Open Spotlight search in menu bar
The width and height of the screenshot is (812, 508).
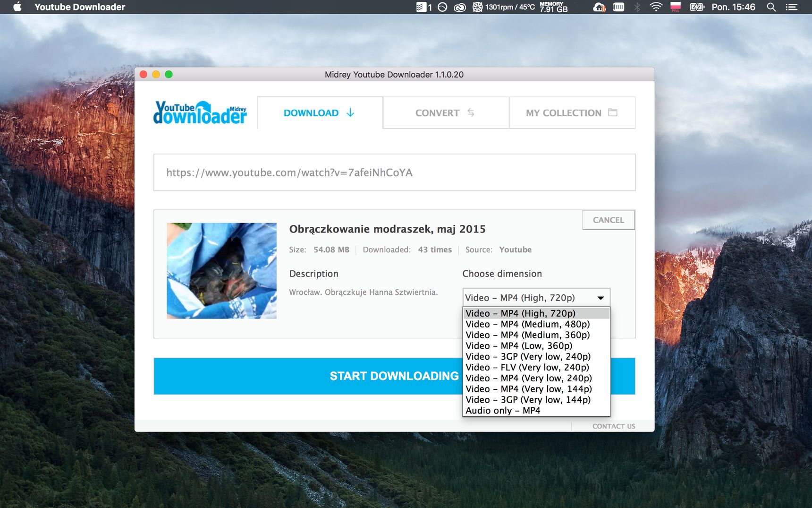[771, 7]
